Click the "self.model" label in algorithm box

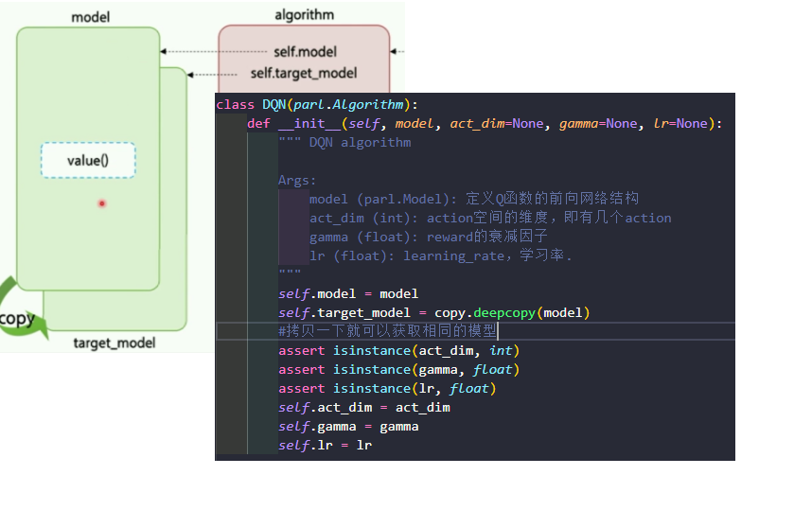tap(305, 52)
